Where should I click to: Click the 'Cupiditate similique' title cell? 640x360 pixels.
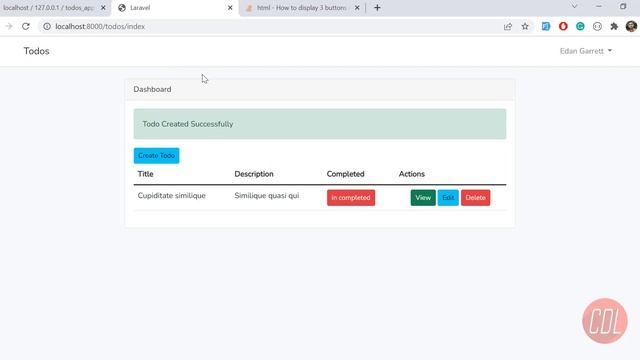tap(171, 196)
